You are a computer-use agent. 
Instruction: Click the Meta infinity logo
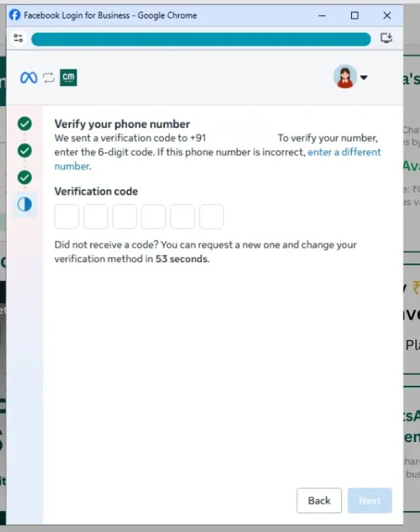tap(29, 78)
